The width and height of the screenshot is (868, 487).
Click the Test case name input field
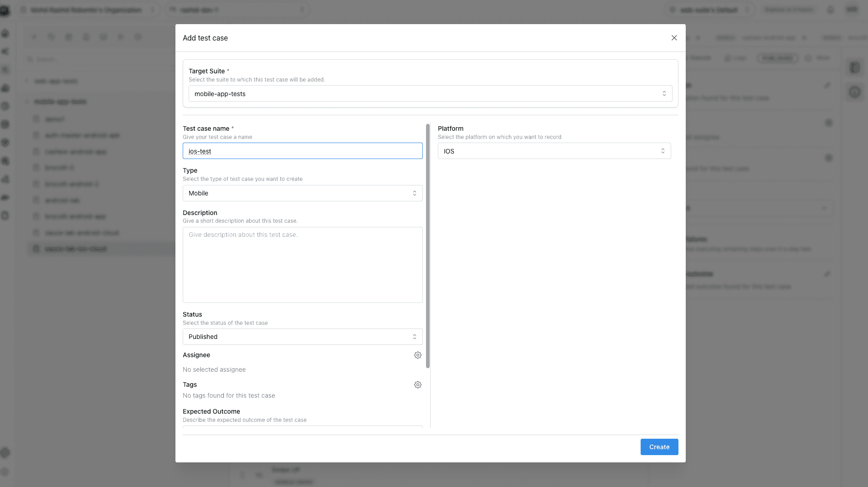click(x=303, y=151)
